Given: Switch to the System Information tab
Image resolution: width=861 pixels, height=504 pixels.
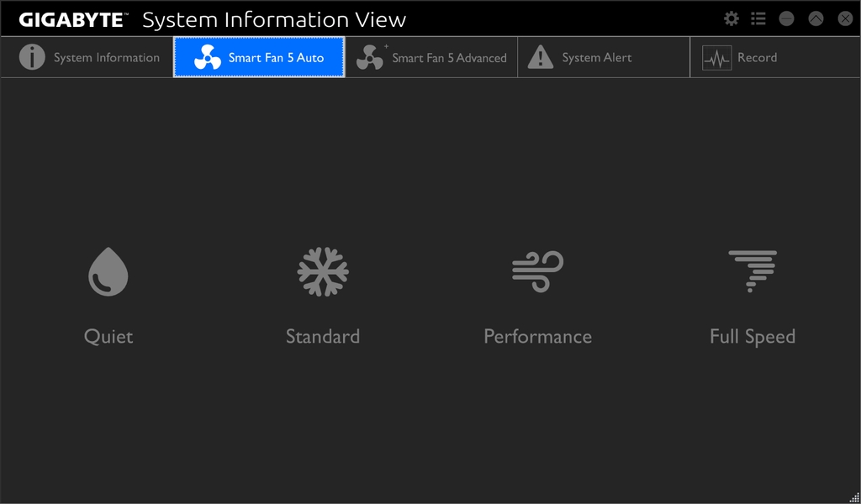Looking at the screenshot, I should pyautogui.click(x=106, y=58).
